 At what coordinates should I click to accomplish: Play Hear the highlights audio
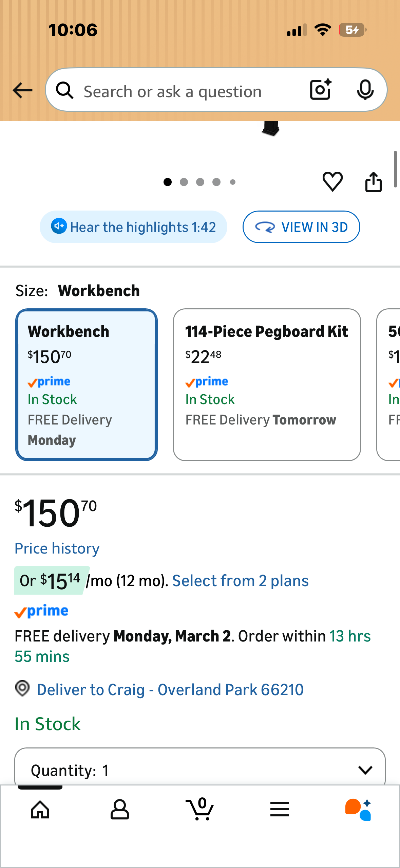point(133,227)
